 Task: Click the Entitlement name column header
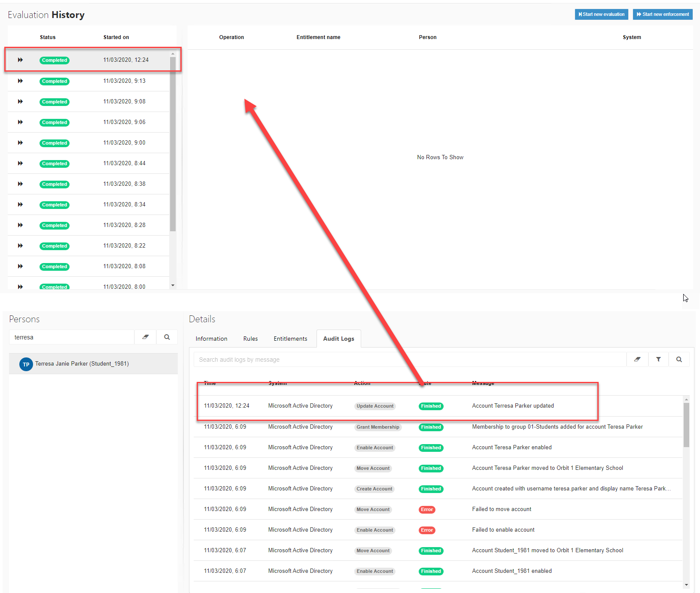pos(318,37)
